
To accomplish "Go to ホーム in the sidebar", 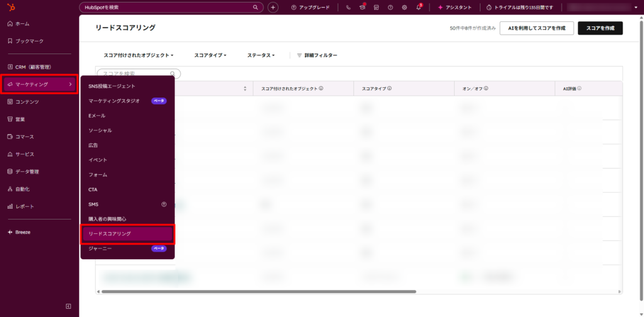I will click(18, 24).
